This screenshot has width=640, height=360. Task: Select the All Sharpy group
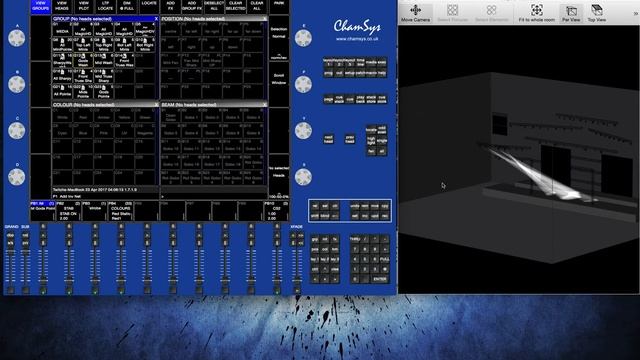pyautogui.click(x=62, y=76)
